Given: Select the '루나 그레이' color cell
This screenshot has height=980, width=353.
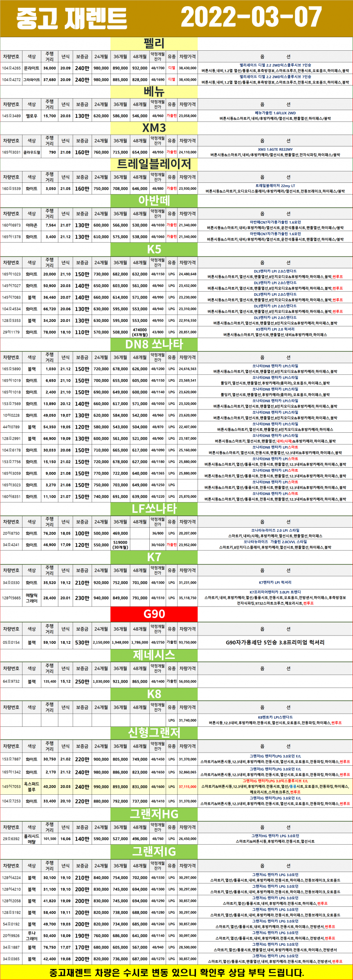Looking at the screenshot, I should (x=31, y=936).
